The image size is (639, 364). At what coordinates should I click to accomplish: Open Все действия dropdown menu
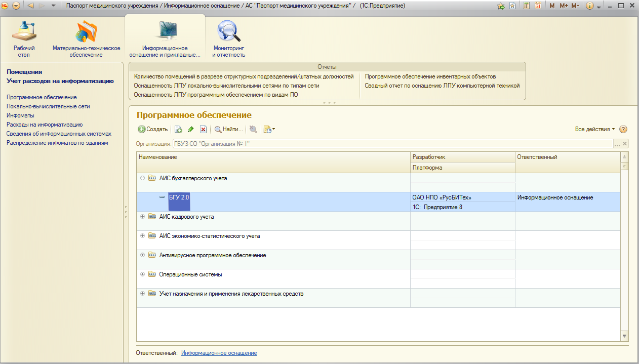tap(594, 130)
